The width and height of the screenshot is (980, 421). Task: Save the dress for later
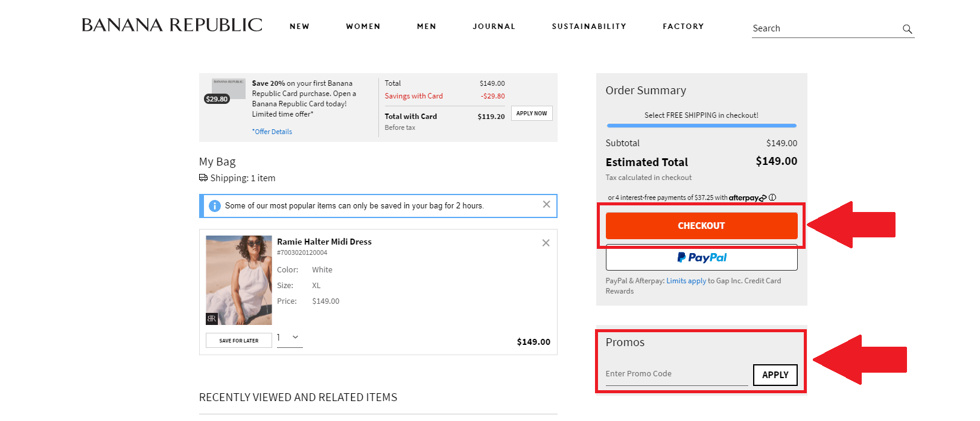[238, 341]
